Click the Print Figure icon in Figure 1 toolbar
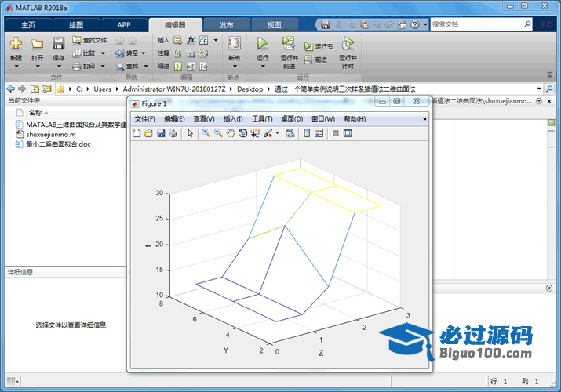 click(x=173, y=133)
